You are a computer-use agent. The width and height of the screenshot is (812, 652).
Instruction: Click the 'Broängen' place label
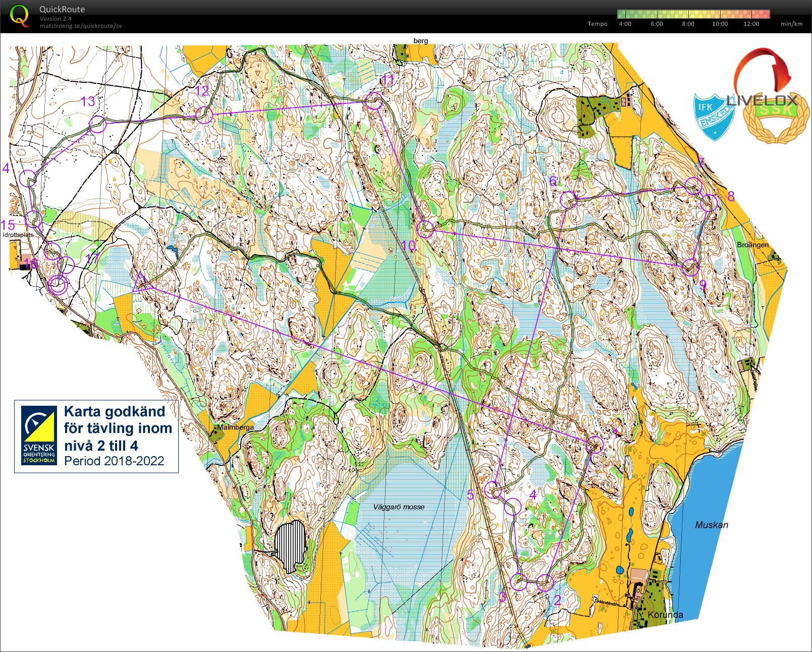click(x=752, y=245)
